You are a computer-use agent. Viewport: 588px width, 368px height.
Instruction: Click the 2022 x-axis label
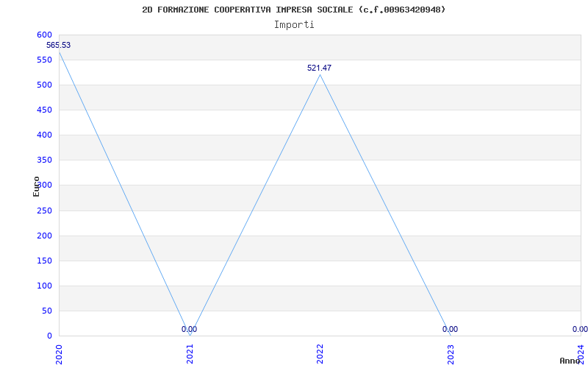pyautogui.click(x=320, y=355)
